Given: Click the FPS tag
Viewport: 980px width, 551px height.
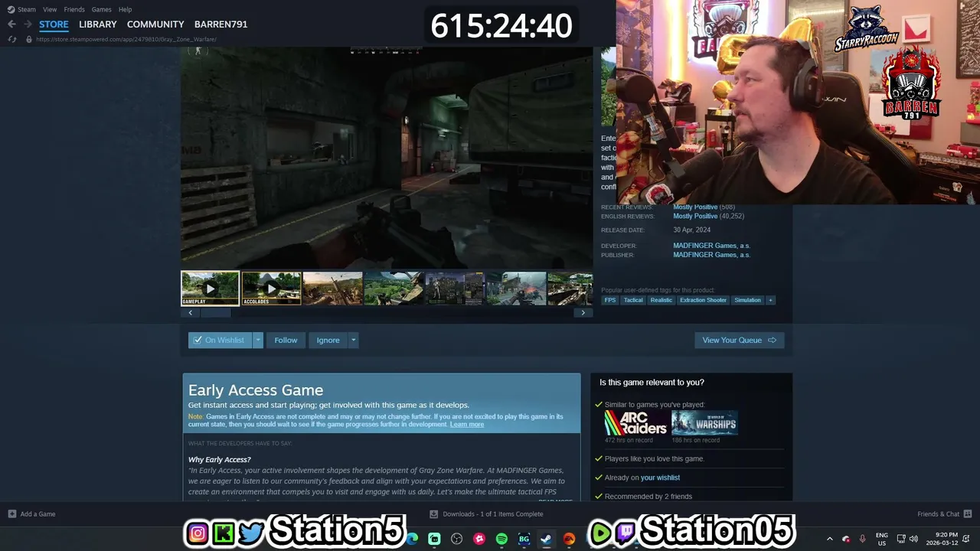Looking at the screenshot, I should click(x=610, y=300).
